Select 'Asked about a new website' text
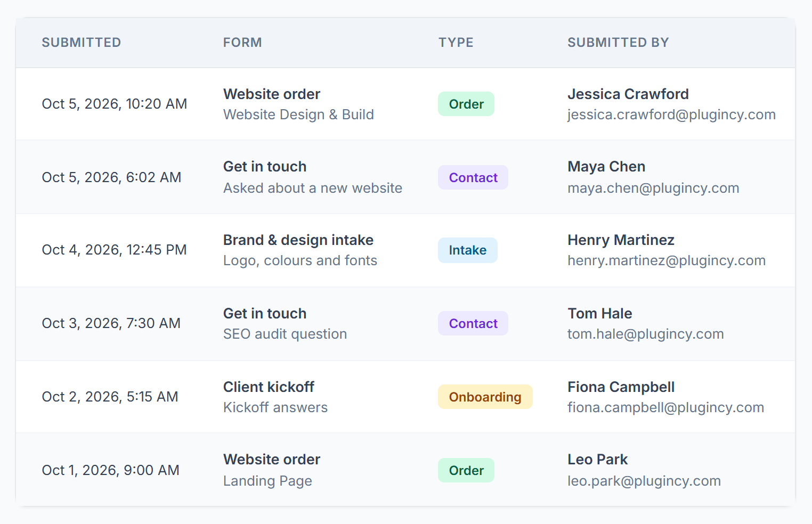Screen dimensions: 812x524 click(x=313, y=188)
